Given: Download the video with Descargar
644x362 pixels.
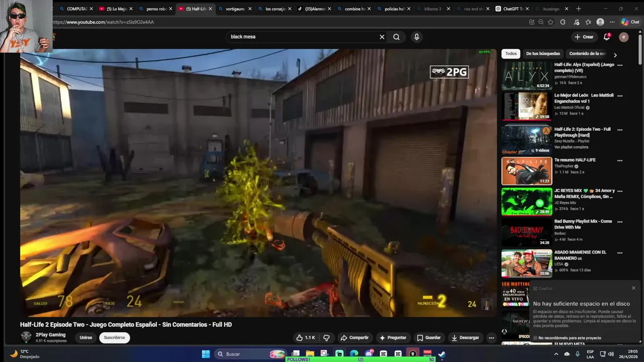Looking at the screenshot, I should 465,338.
